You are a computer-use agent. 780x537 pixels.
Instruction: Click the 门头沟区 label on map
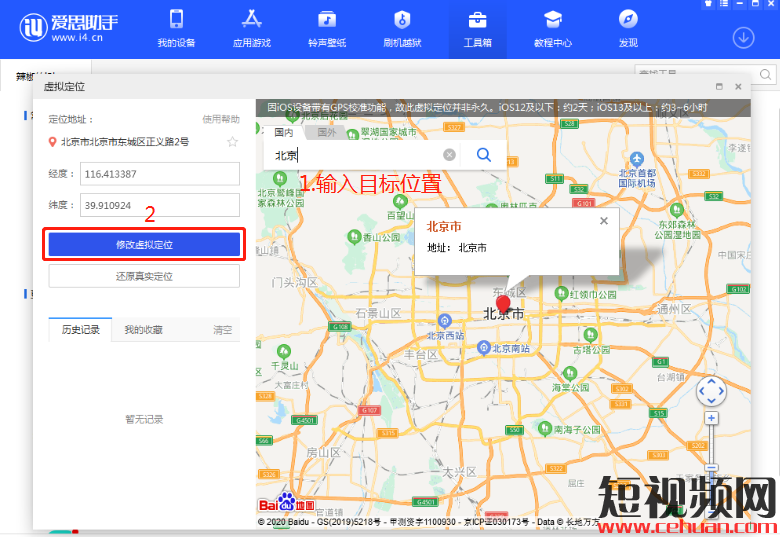tap(294, 282)
